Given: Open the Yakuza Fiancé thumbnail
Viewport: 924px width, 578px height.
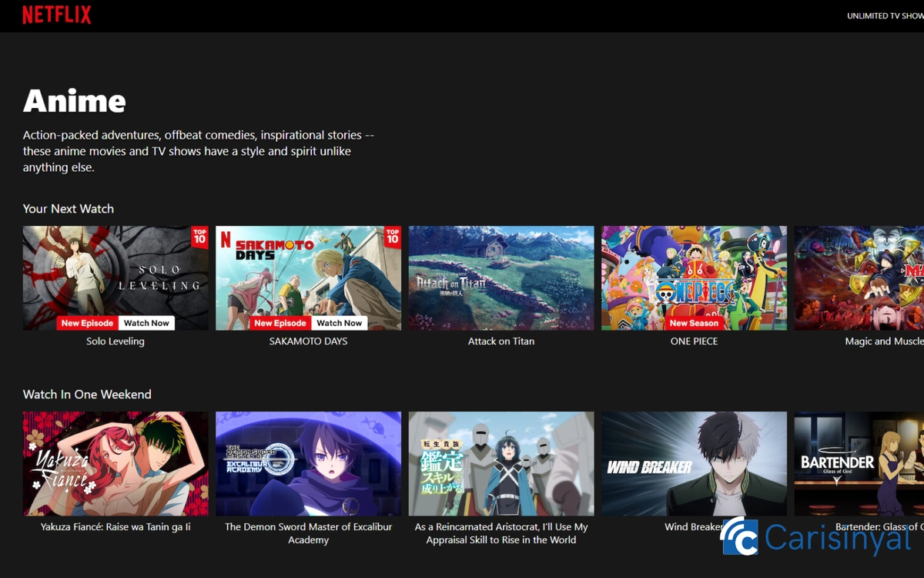Looking at the screenshot, I should click(115, 463).
